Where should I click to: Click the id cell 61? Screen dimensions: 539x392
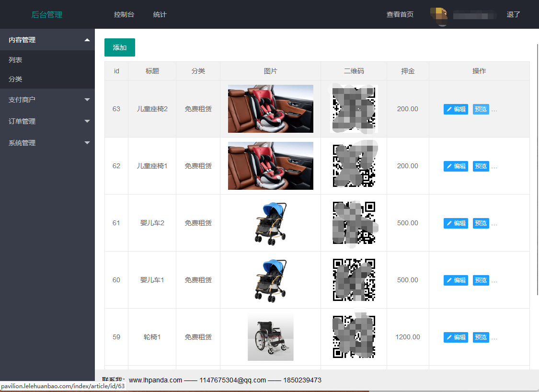(x=116, y=223)
